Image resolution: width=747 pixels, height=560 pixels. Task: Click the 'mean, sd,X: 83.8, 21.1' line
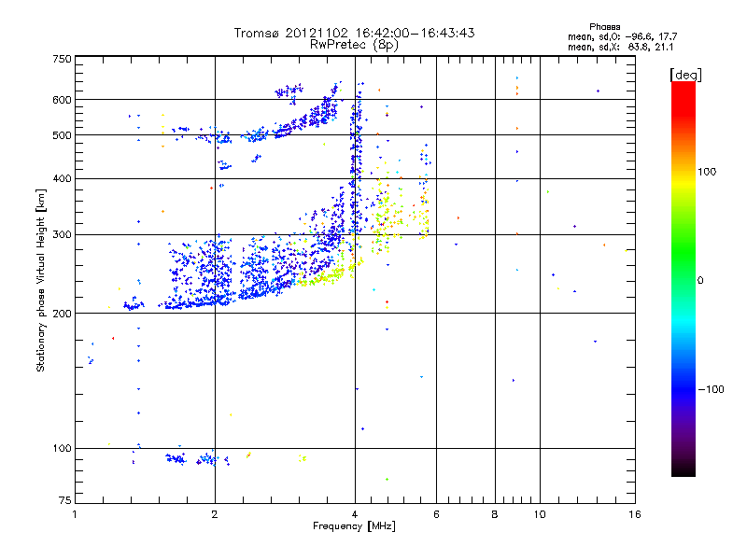coord(620,48)
